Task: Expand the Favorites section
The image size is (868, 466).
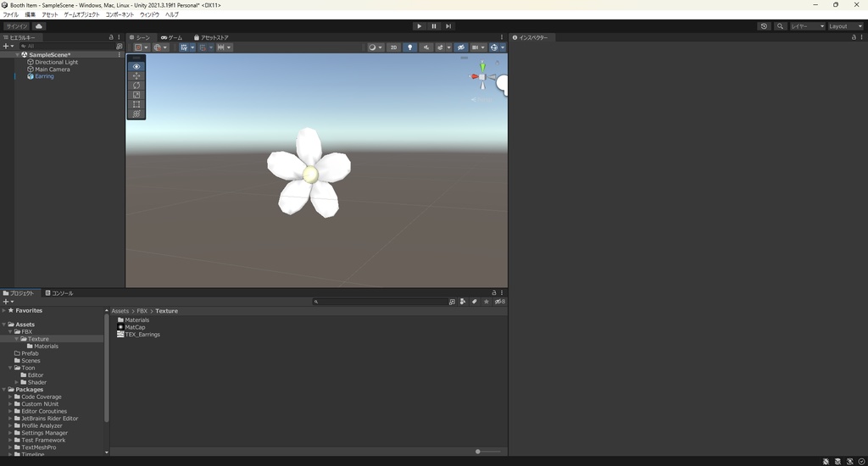Action: click(x=4, y=310)
